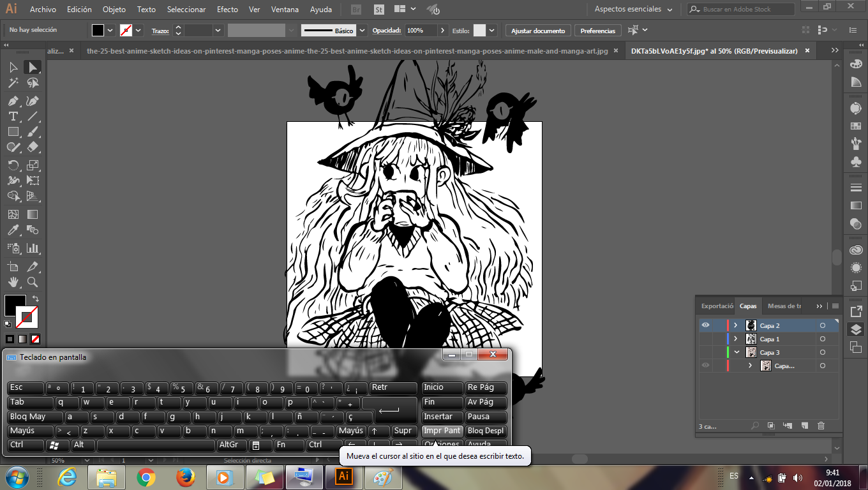The image size is (868, 490).
Task: Click the Ajustar documento button
Action: (538, 31)
